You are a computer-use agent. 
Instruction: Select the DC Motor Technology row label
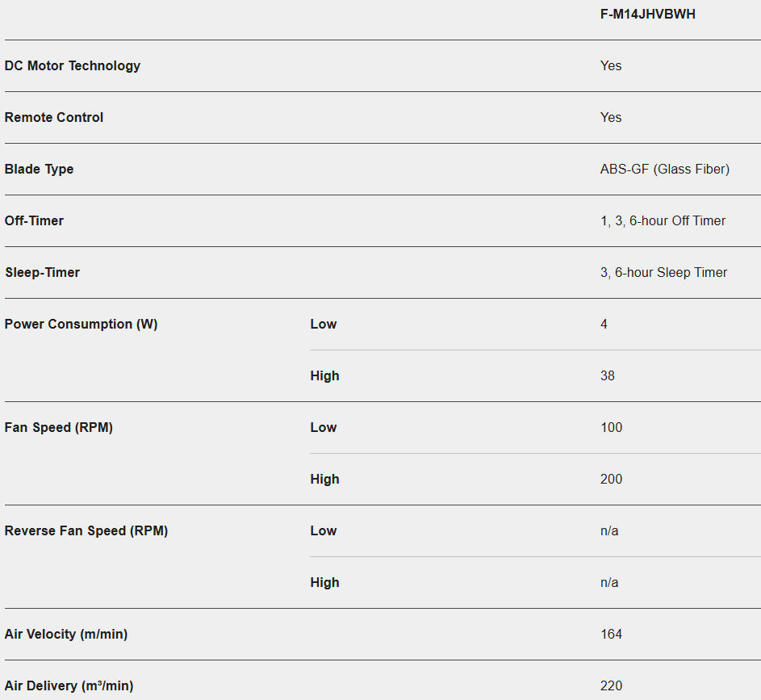tap(73, 65)
